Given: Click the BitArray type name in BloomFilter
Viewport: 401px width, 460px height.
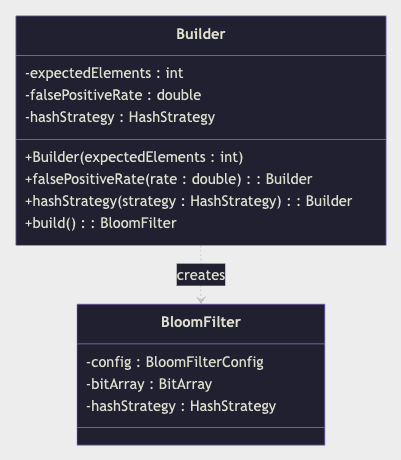Looking at the screenshot, I should coord(185,384).
